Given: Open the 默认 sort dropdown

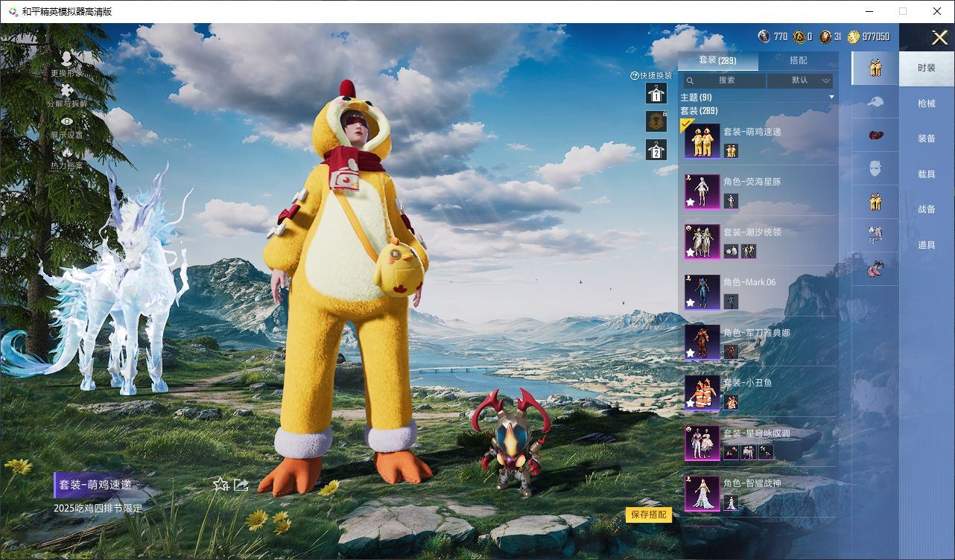Looking at the screenshot, I should [800, 80].
